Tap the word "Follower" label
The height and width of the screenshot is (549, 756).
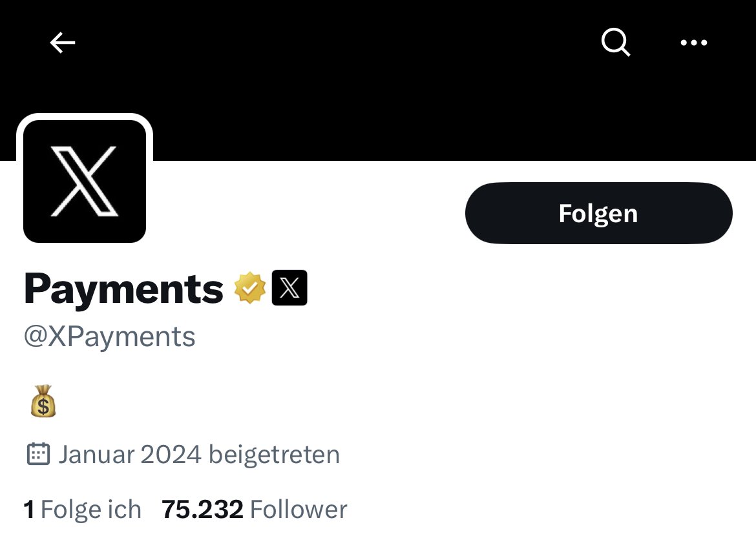[x=299, y=510]
